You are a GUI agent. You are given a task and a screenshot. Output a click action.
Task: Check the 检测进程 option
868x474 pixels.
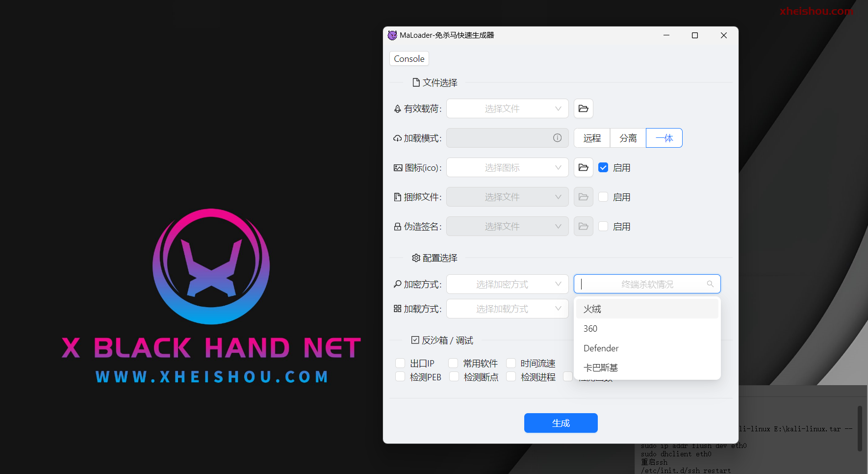pyautogui.click(x=511, y=377)
